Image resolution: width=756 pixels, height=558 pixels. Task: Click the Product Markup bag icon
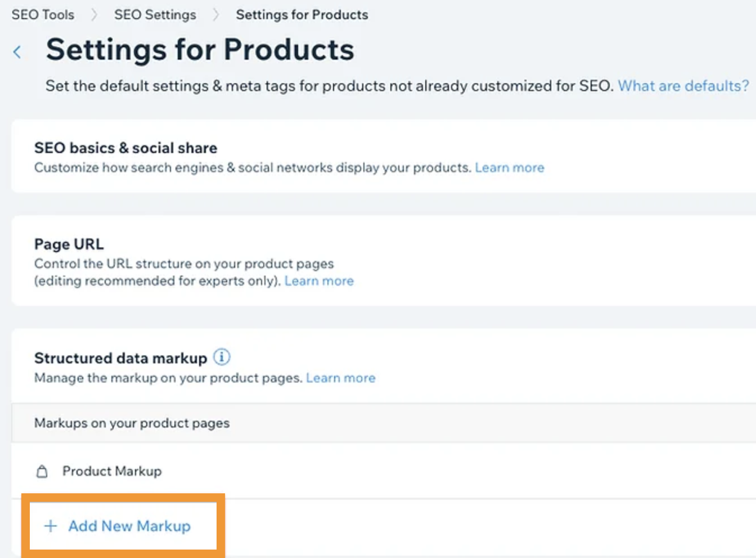point(42,471)
